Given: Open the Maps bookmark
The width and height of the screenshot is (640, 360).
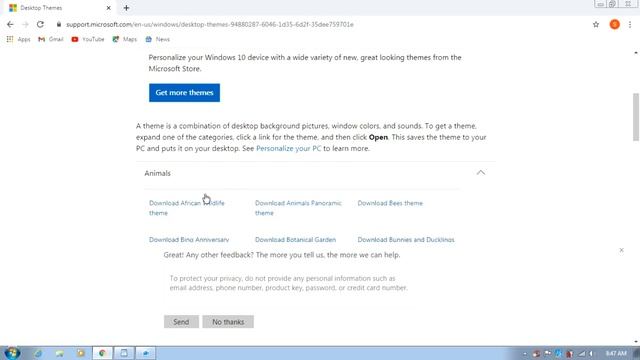Looking at the screenshot, I should pyautogui.click(x=124, y=39).
